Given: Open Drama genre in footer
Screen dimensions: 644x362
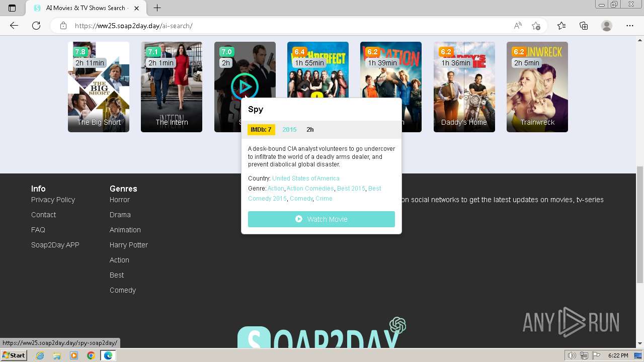Looking at the screenshot, I should coord(120,215).
